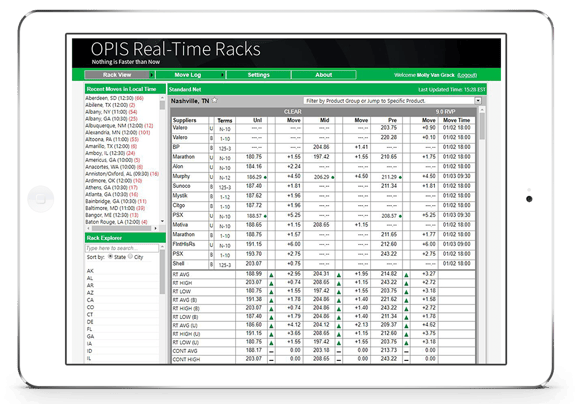This screenshot has width=575, height=404.
Task: Click the green up arrow beside RT LOW 180.75
Action: (271, 292)
